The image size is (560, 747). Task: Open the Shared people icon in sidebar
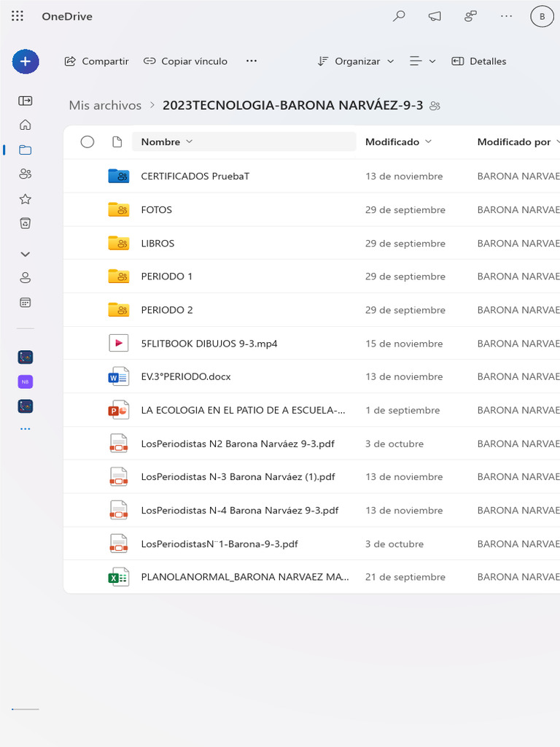[26, 174]
